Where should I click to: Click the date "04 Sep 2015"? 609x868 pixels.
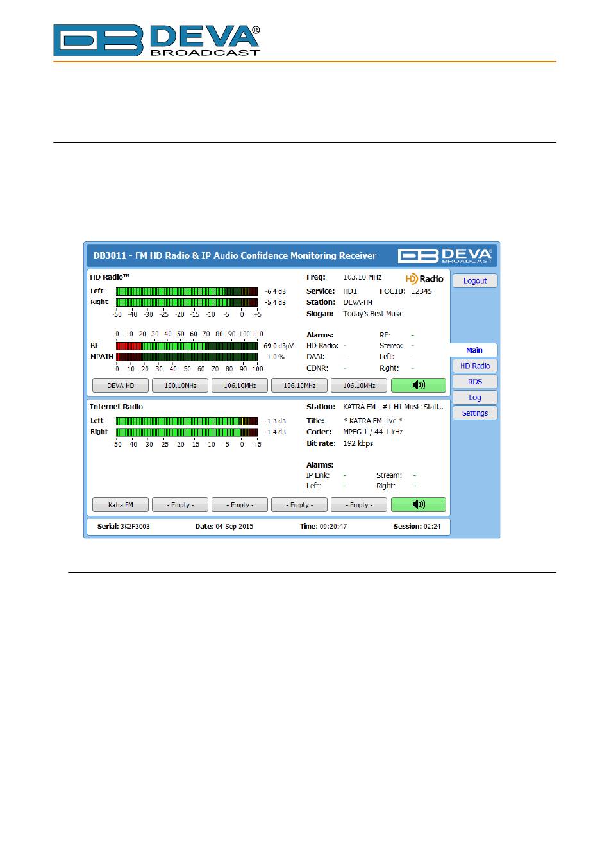pyautogui.click(x=234, y=526)
